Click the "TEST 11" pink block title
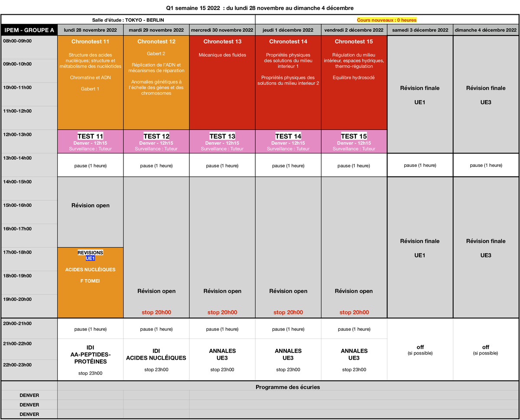The image size is (520, 420). [91, 137]
